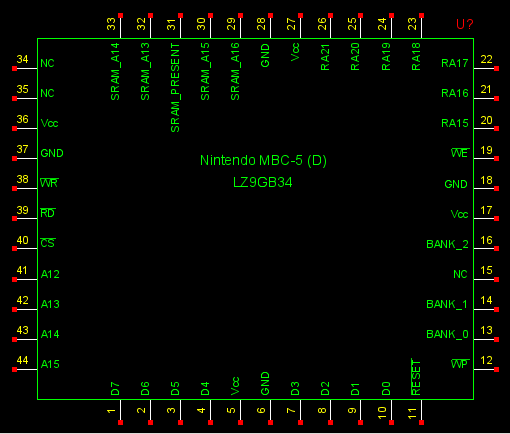This screenshot has width=510, height=434.
Task: Click the D6 pin label
Action: (145, 389)
